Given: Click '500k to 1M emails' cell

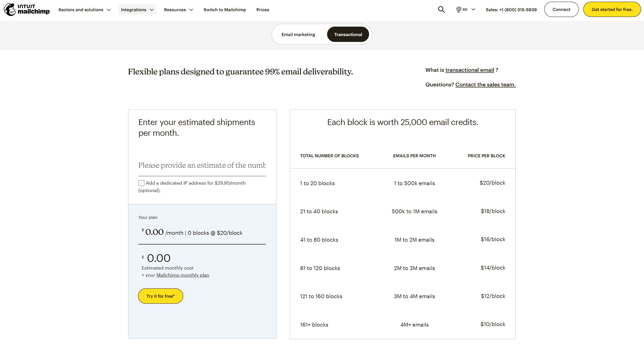Looking at the screenshot, I should pyautogui.click(x=414, y=211).
